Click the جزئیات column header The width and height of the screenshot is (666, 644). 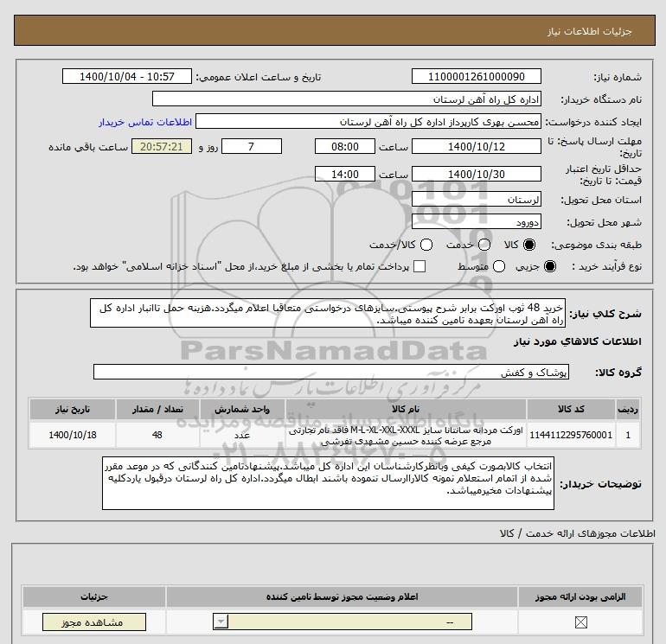tap(94, 596)
